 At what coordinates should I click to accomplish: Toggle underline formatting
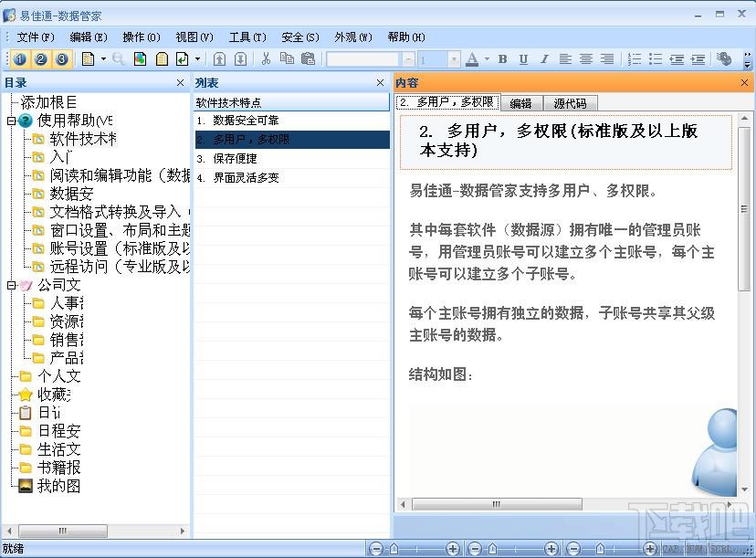coord(523,59)
